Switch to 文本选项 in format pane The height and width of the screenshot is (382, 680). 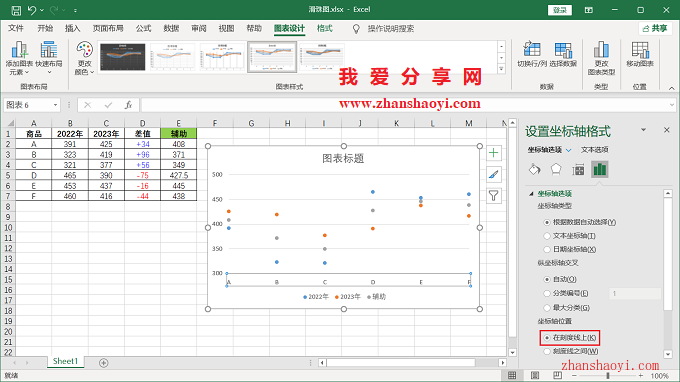(x=595, y=150)
